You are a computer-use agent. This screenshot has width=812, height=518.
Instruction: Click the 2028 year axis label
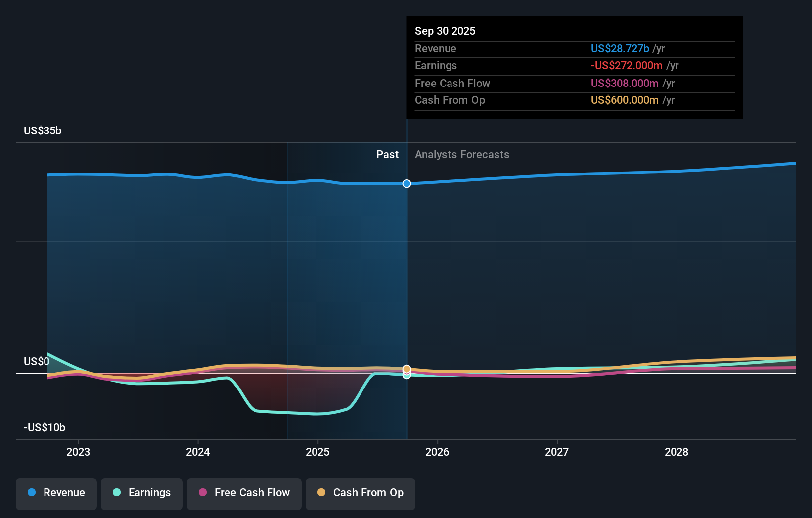677,452
